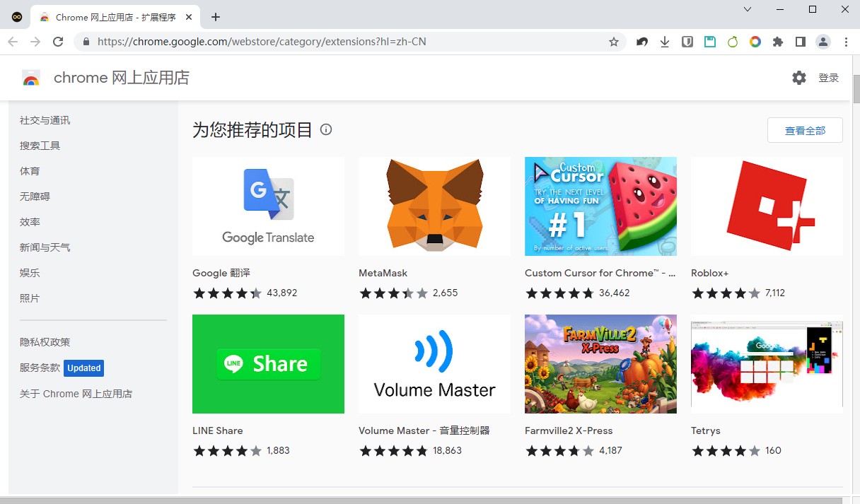Click the download arrow extension icon

pyautogui.click(x=665, y=42)
